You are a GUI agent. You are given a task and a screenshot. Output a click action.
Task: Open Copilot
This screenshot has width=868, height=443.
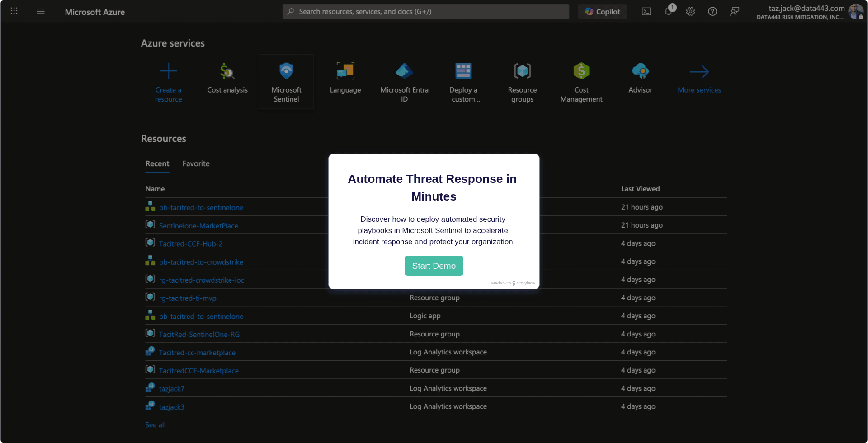602,11
